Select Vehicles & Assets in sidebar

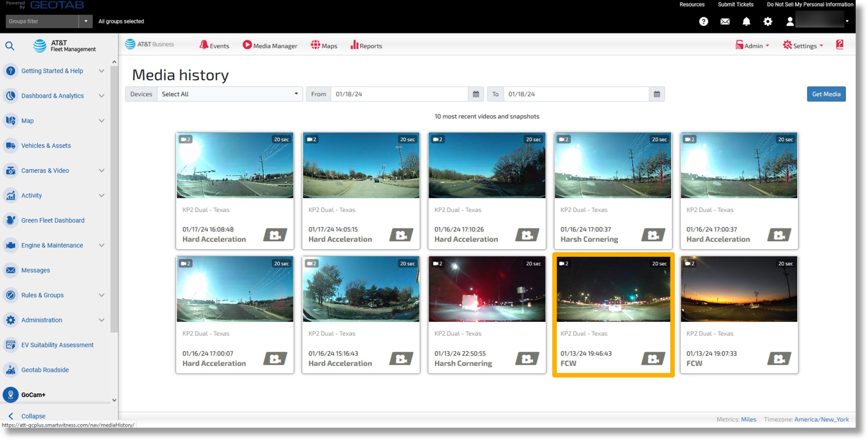46,146
